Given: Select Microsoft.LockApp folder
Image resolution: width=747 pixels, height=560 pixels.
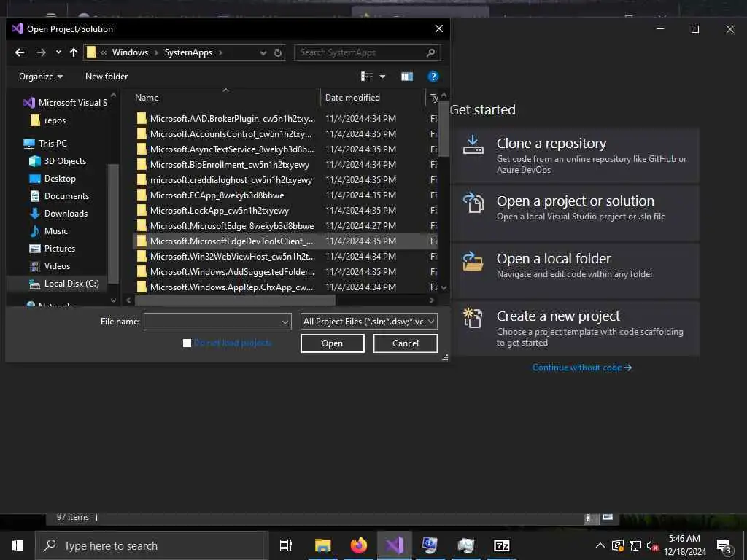Looking at the screenshot, I should click(x=285, y=211).
